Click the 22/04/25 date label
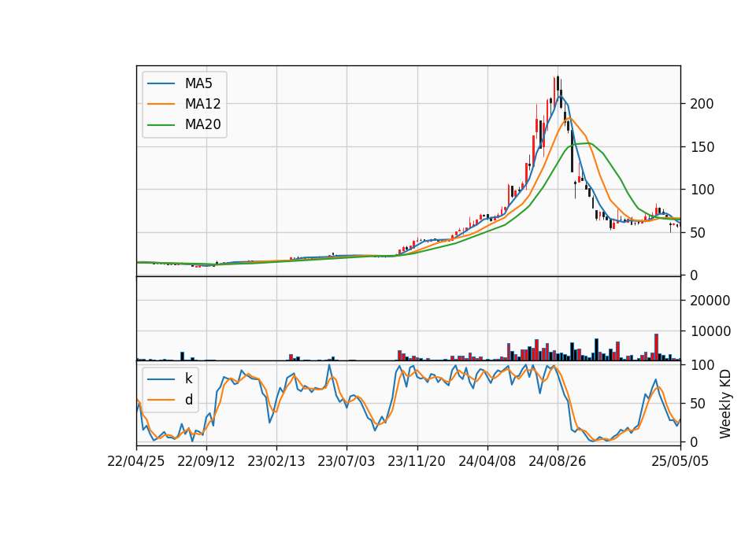This screenshot has width=756, height=543. [136, 461]
